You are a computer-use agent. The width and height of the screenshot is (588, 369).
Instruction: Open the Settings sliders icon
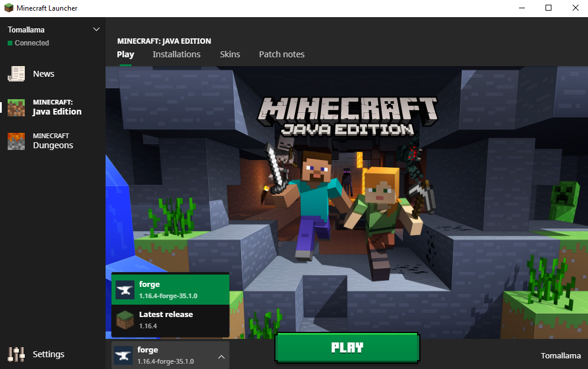[16, 354]
